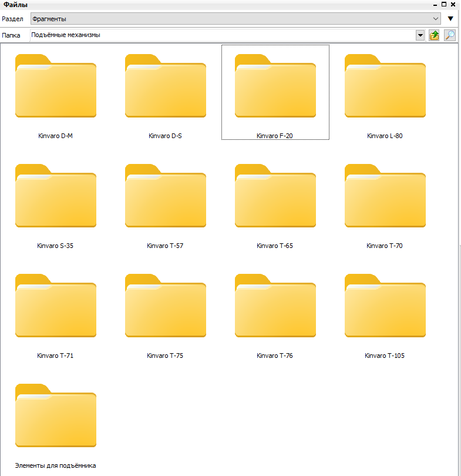Open the Kinvaro T-76 folder icon
461x476 pixels.
(x=275, y=306)
